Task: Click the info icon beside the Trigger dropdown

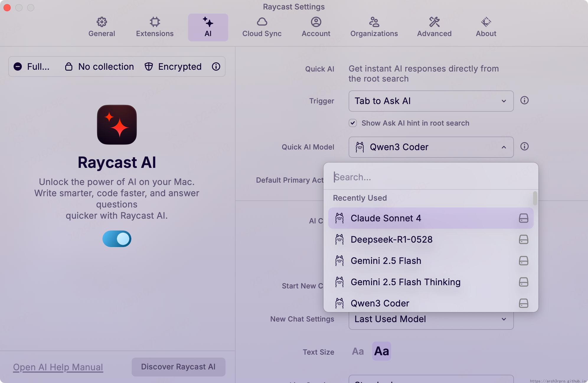Action: 524,100
